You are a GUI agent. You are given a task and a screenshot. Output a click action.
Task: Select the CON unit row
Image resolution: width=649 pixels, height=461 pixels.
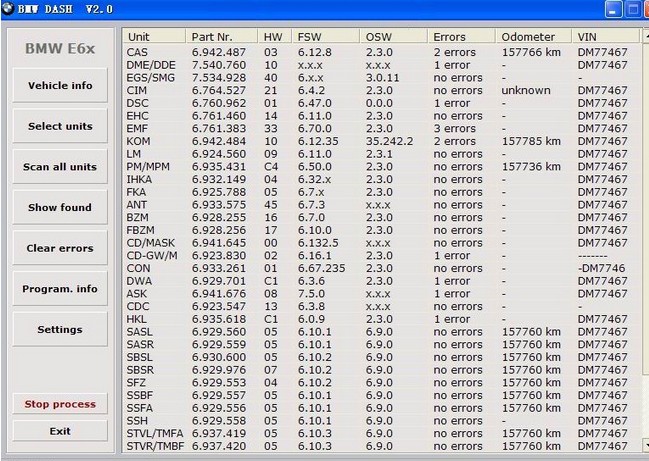coord(381,269)
